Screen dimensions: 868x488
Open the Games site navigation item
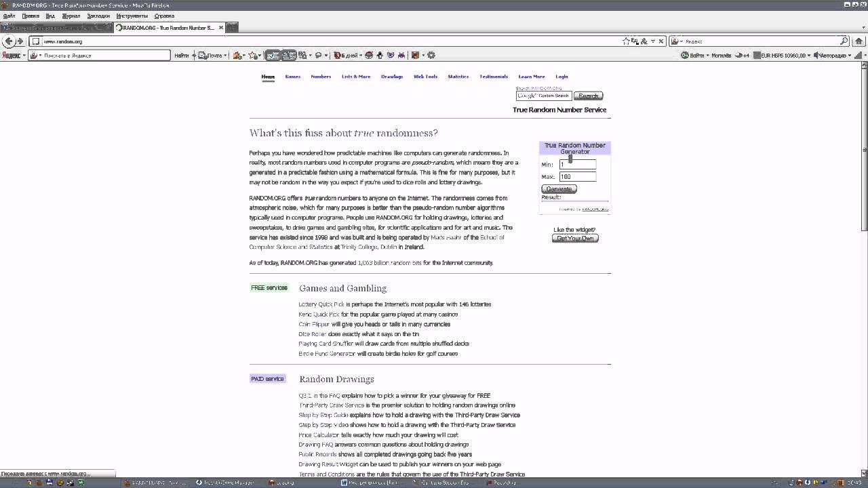click(292, 77)
